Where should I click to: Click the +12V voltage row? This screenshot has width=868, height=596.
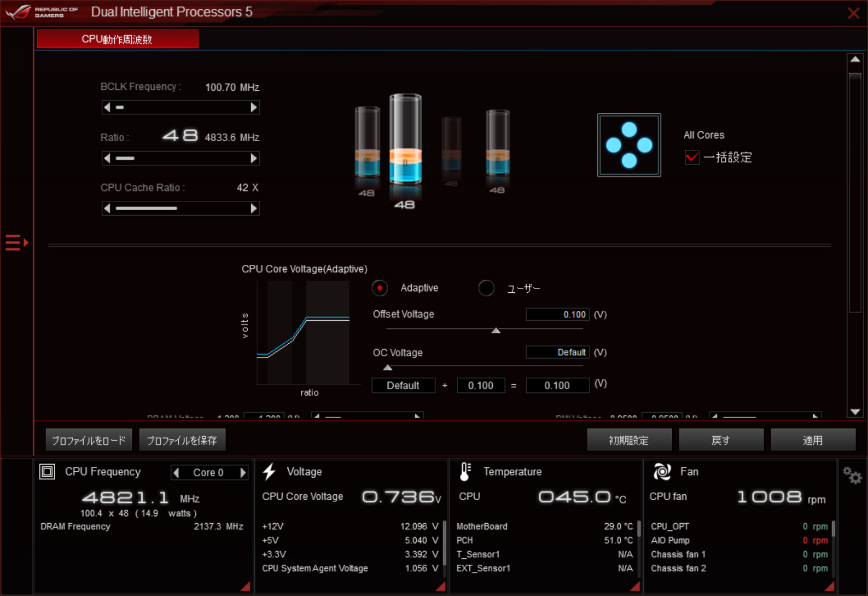350,526
